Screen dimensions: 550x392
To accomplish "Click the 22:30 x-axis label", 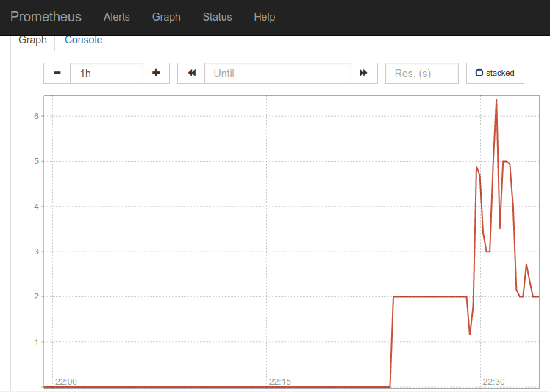I will coord(493,382).
